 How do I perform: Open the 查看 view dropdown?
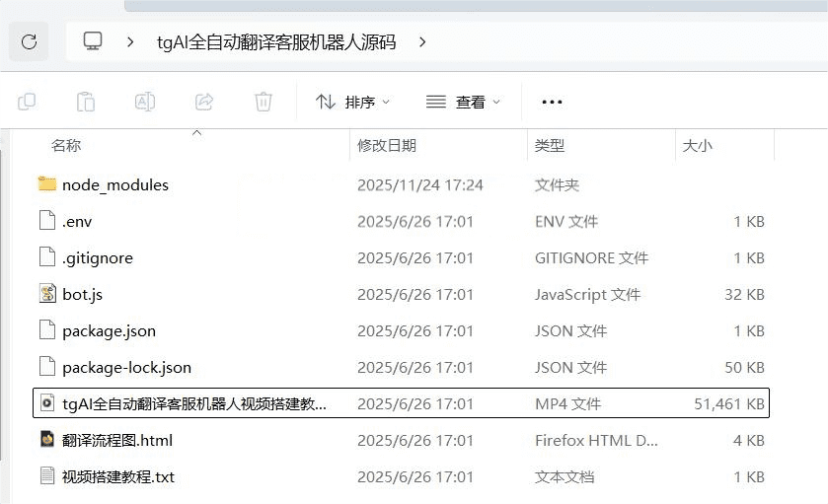[x=463, y=102]
